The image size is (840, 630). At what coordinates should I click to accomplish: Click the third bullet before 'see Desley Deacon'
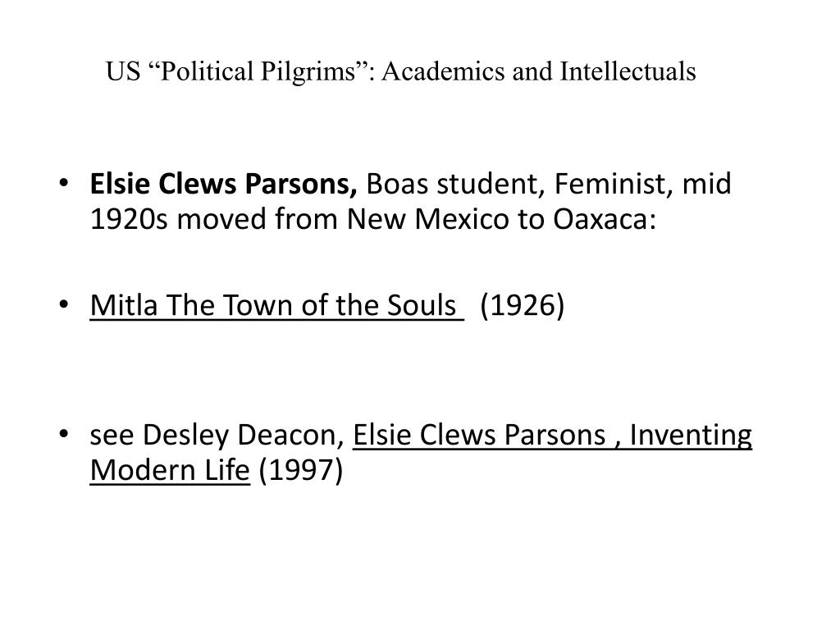64,433
